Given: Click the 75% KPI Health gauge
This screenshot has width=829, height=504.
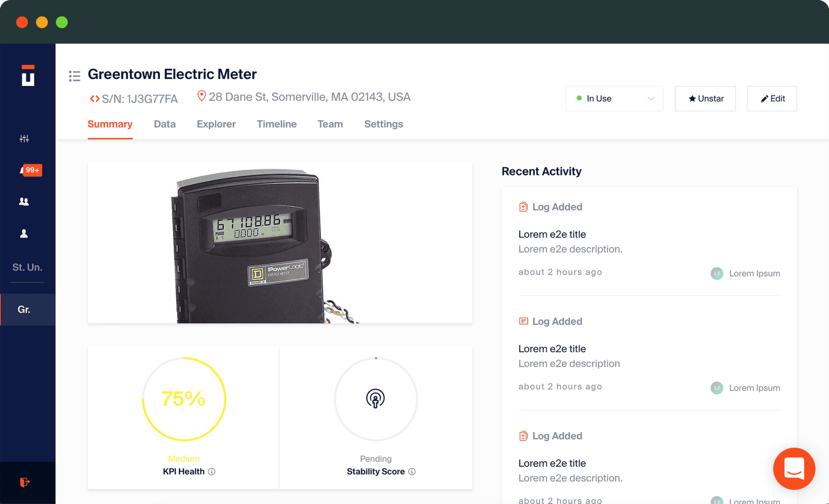Looking at the screenshot, I should [184, 399].
